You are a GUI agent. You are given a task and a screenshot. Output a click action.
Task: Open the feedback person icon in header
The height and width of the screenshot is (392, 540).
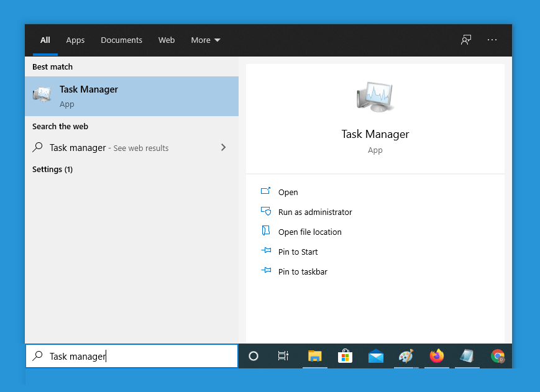pyautogui.click(x=466, y=40)
